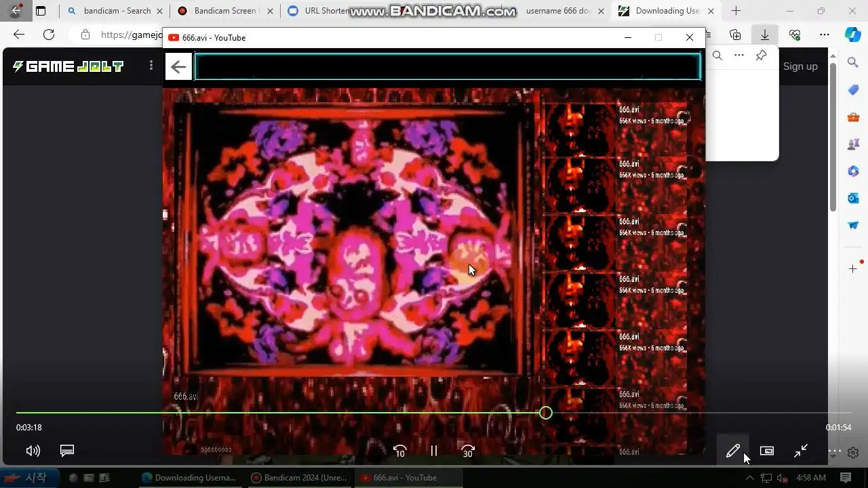Open Edge sidebar settings gear

click(853, 453)
